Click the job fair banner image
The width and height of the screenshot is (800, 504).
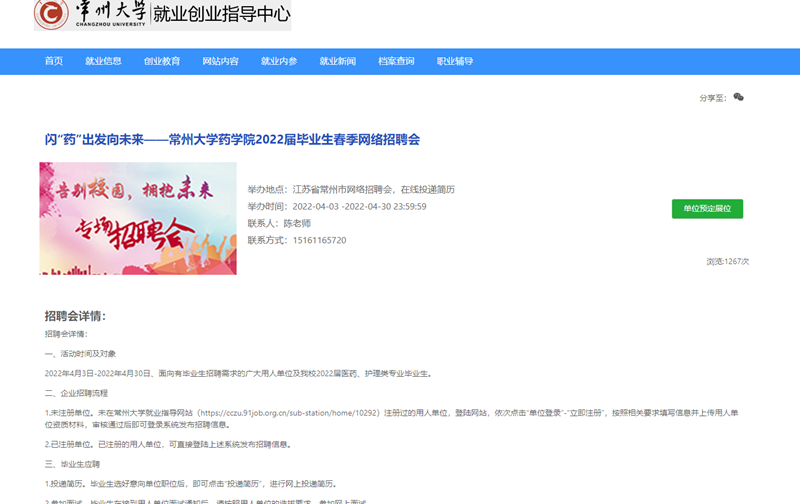[138, 218]
